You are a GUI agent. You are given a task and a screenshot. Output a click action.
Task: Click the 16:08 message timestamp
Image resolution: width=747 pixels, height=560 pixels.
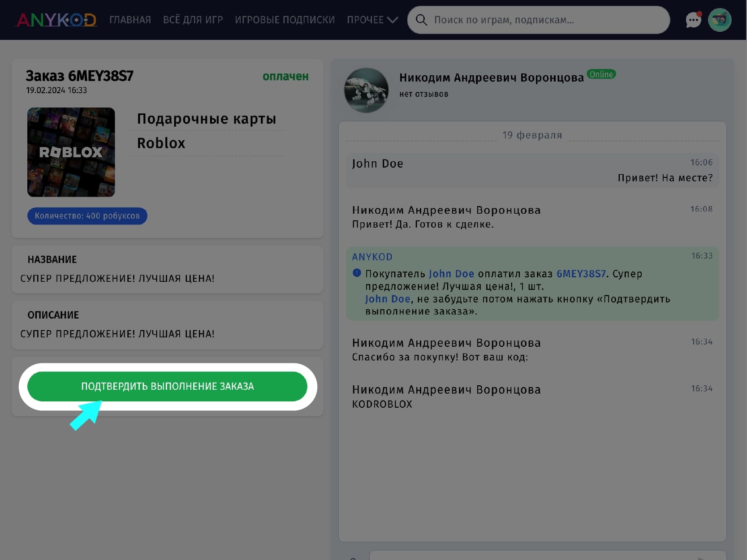point(701,209)
